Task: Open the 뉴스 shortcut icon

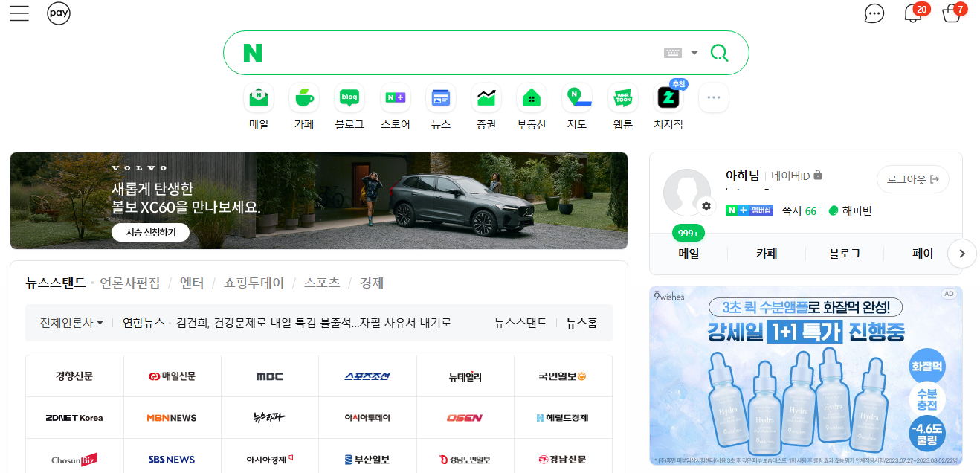Action: coord(441,97)
